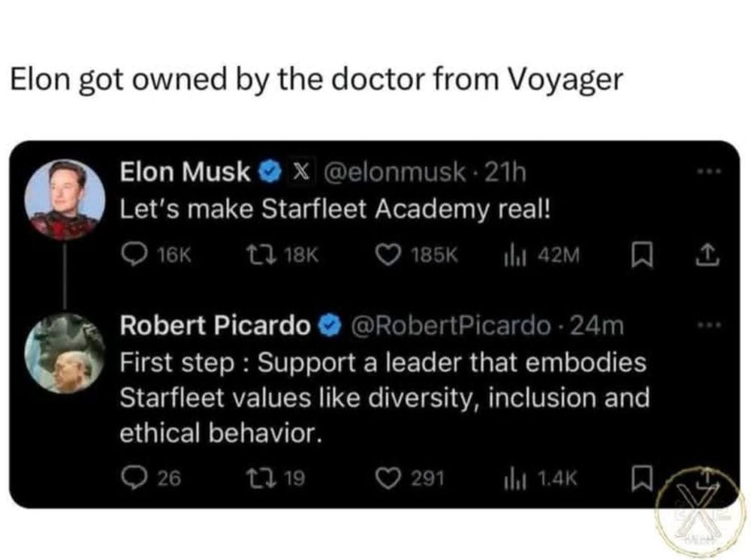Bookmark Robert Picardo's reply

[x=642, y=478]
